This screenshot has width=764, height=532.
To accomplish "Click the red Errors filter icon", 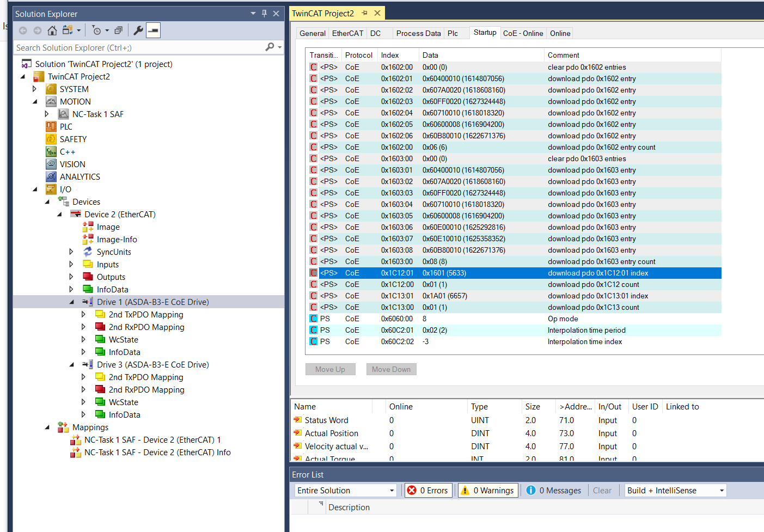I will click(x=412, y=491).
